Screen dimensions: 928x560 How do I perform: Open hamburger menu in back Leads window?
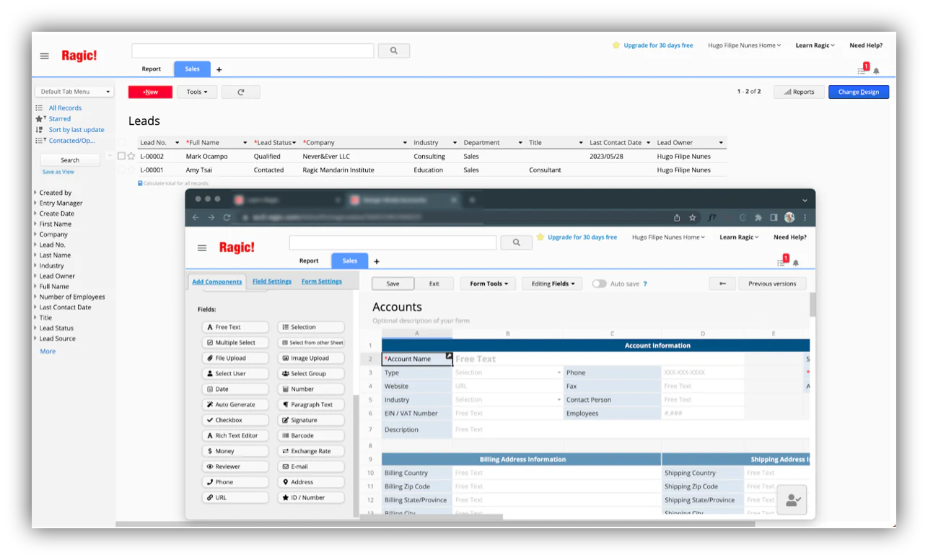(x=45, y=56)
